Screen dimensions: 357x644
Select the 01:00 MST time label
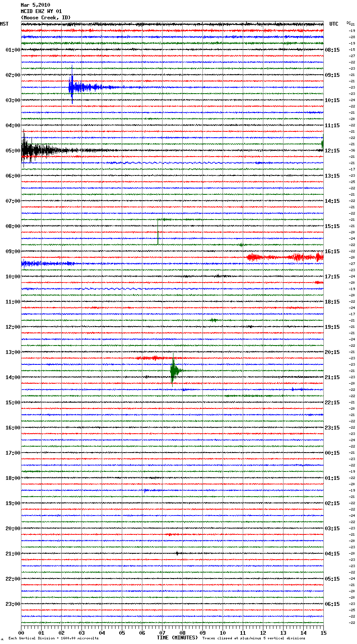pos(13,50)
